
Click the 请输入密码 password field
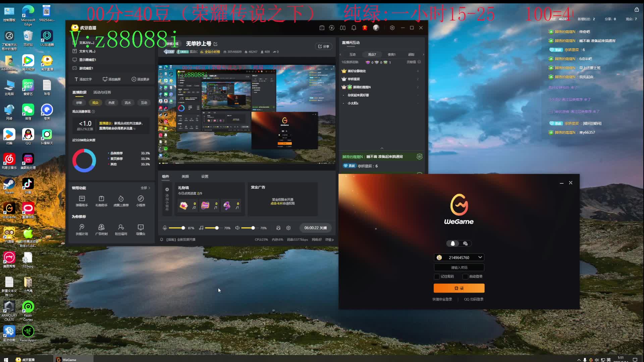point(459,267)
